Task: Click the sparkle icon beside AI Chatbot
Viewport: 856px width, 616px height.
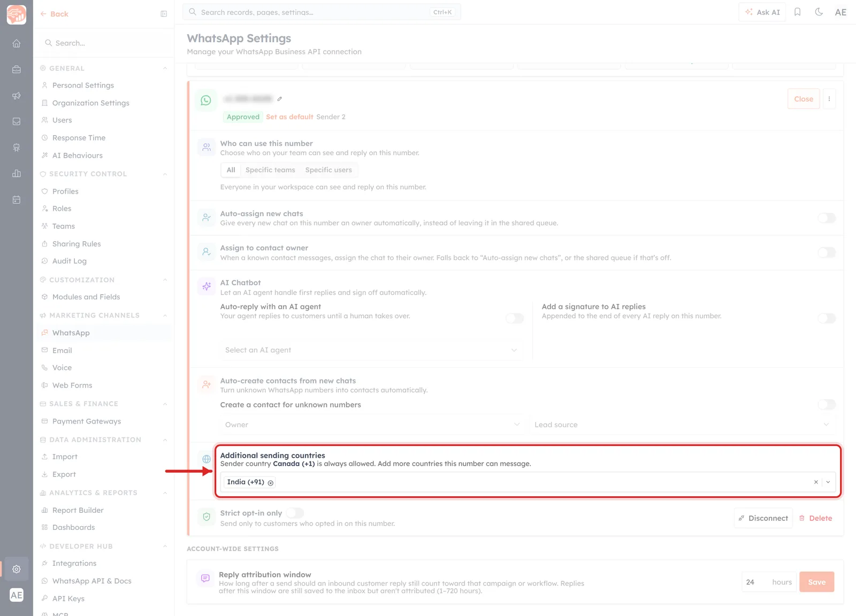Action: 207,286
